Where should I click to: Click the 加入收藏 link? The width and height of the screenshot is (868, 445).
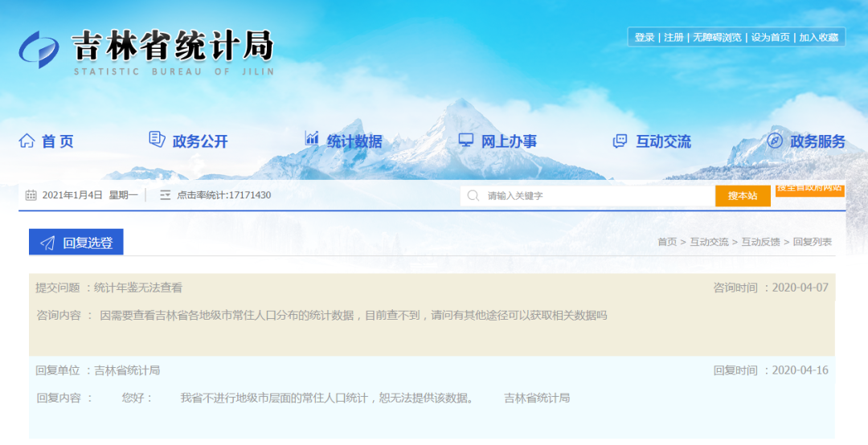[819, 37]
